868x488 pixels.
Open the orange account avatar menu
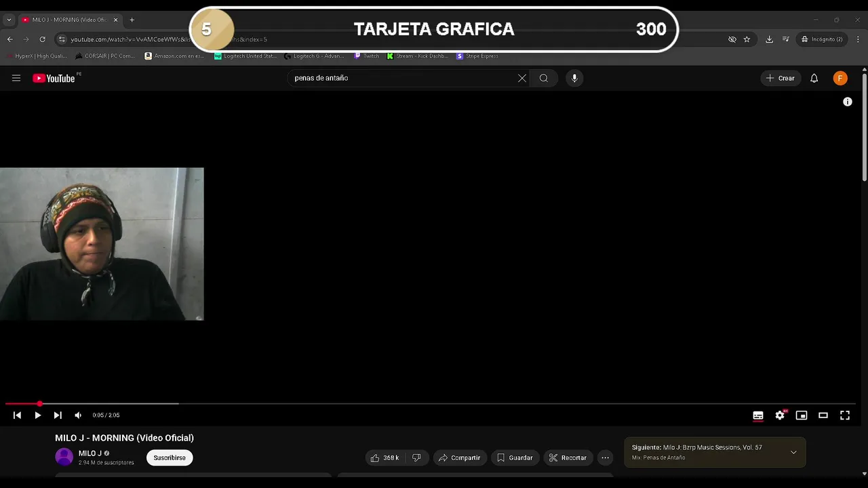(840, 78)
